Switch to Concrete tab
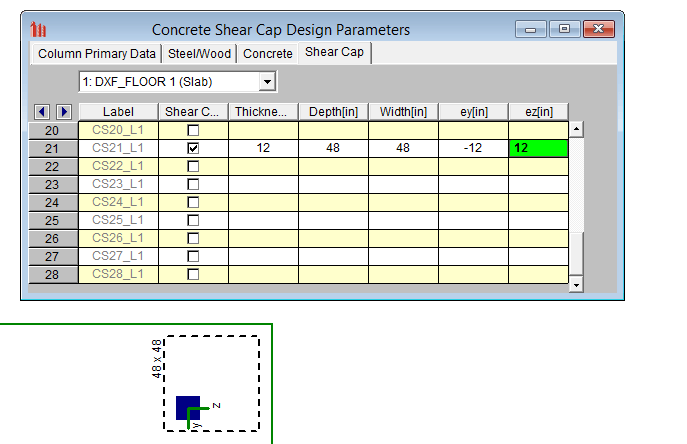 (268, 53)
